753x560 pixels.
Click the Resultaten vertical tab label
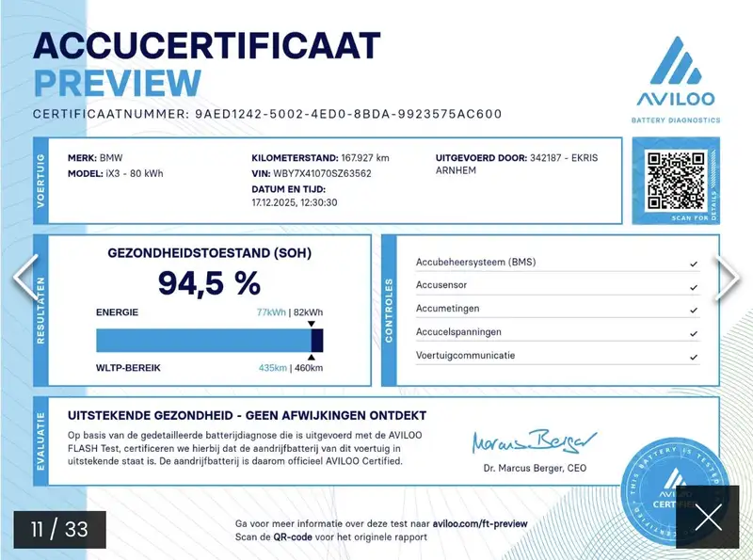click(40, 310)
